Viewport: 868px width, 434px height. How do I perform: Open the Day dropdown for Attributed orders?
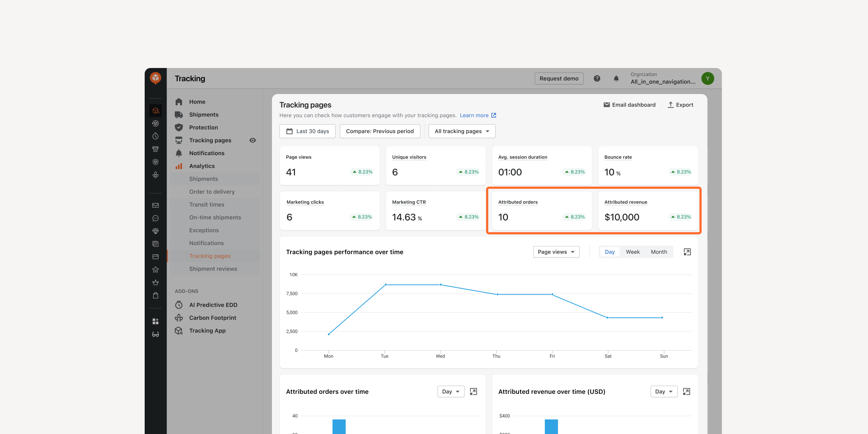tap(450, 391)
